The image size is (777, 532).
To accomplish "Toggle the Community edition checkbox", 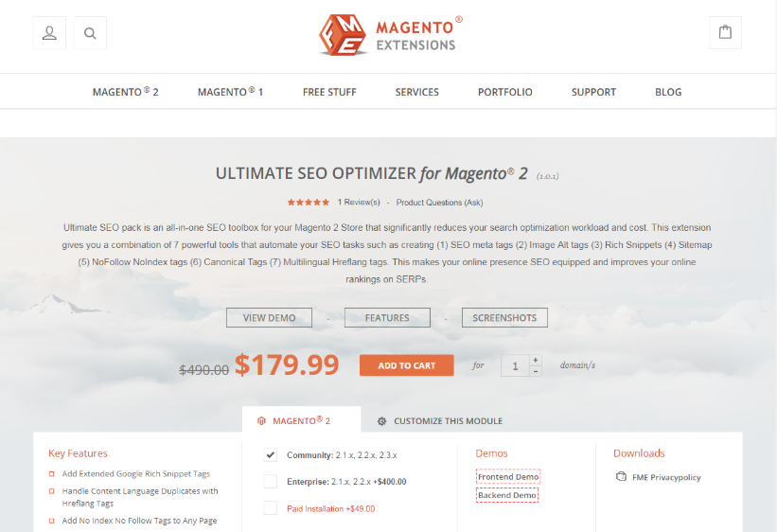I will click(270, 454).
